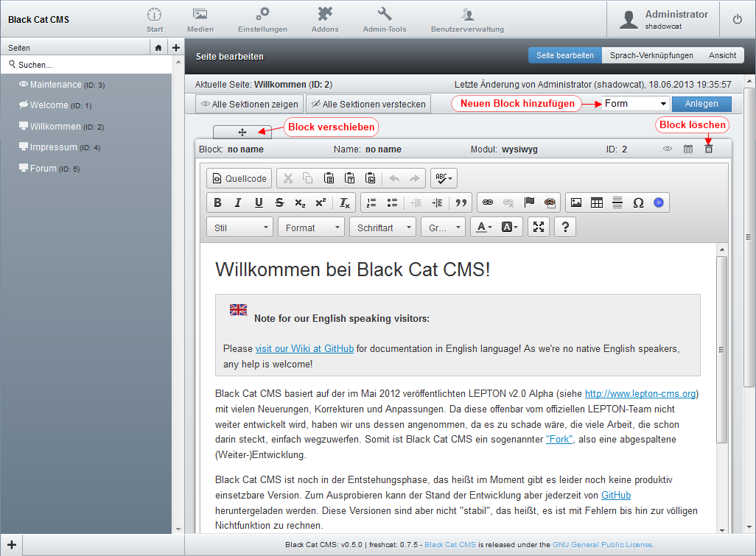Screen dimensions: 756x556
Task: Open Einstellungen settings
Action: coord(262,20)
